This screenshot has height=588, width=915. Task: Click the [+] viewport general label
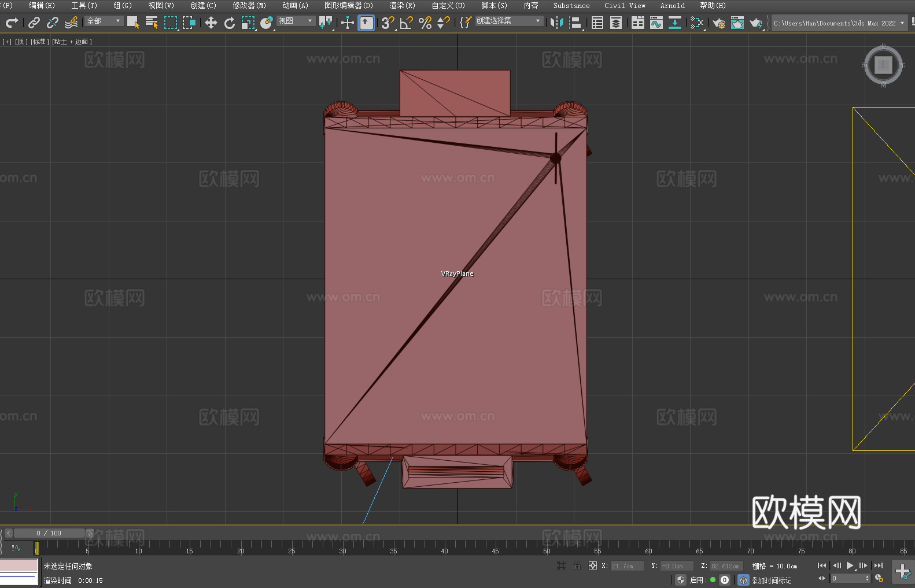click(x=7, y=42)
